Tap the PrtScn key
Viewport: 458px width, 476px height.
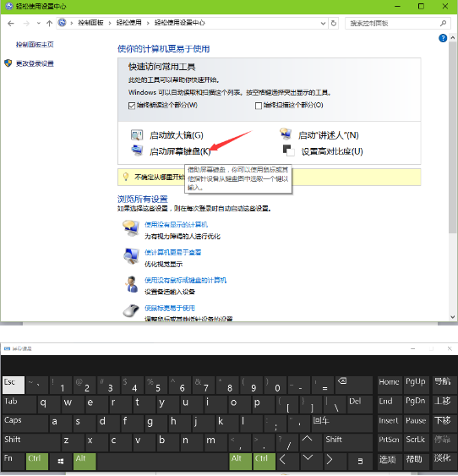click(390, 442)
